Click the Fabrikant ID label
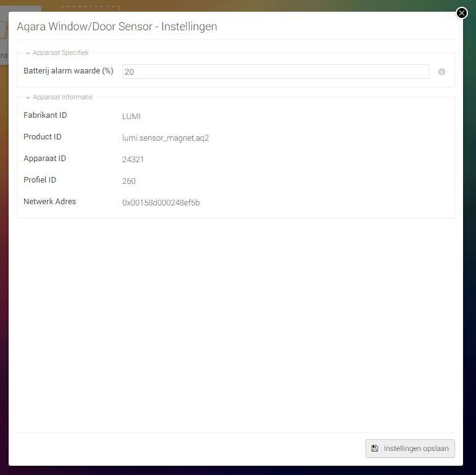 [45, 115]
